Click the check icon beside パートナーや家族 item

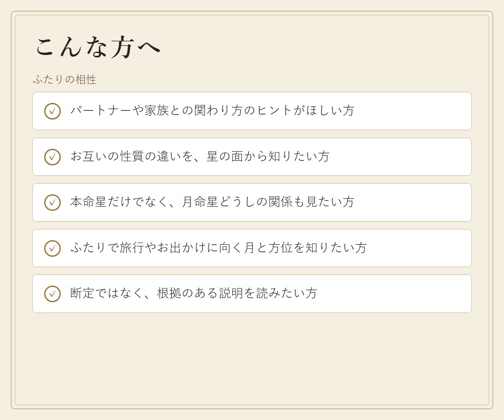(x=52, y=111)
